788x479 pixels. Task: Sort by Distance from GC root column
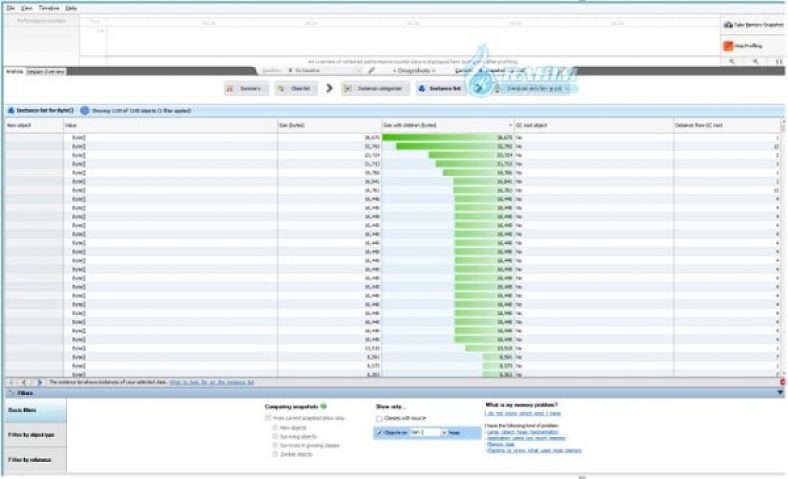tap(727, 125)
